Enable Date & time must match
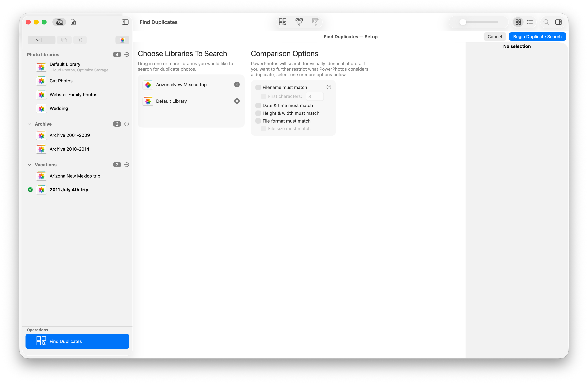 point(258,105)
